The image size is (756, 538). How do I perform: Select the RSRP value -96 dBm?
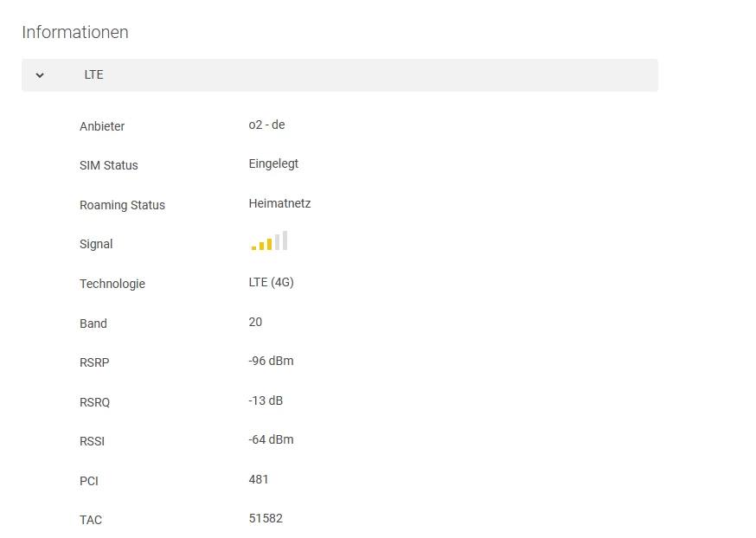271,361
